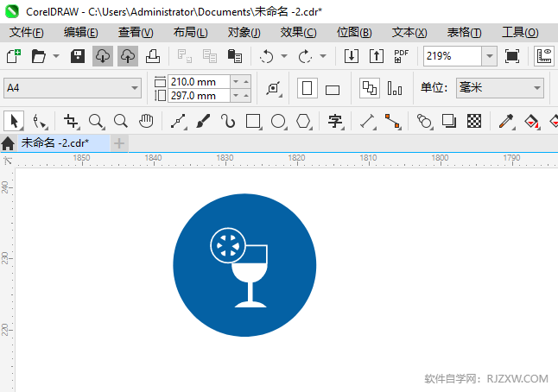This screenshot has height=392, width=558.
Task: Open the 文件(F) menu
Action: pyautogui.click(x=26, y=32)
